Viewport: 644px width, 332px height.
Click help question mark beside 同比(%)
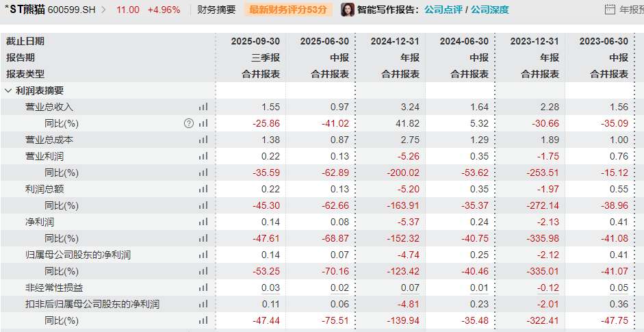189,123
